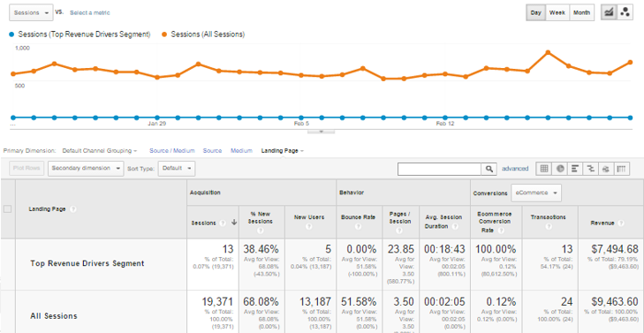
Task: Toggle chart granularity to Week
Action: [557, 12]
